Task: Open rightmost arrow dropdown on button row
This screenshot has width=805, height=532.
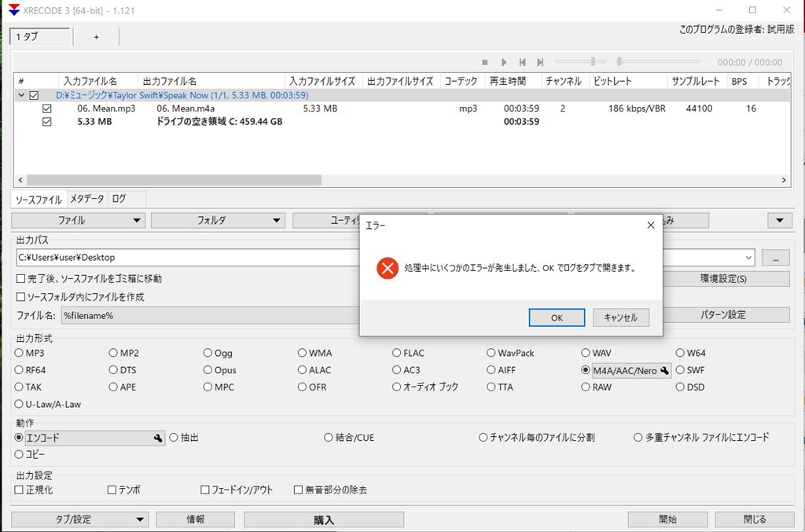Action: point(780,221)
